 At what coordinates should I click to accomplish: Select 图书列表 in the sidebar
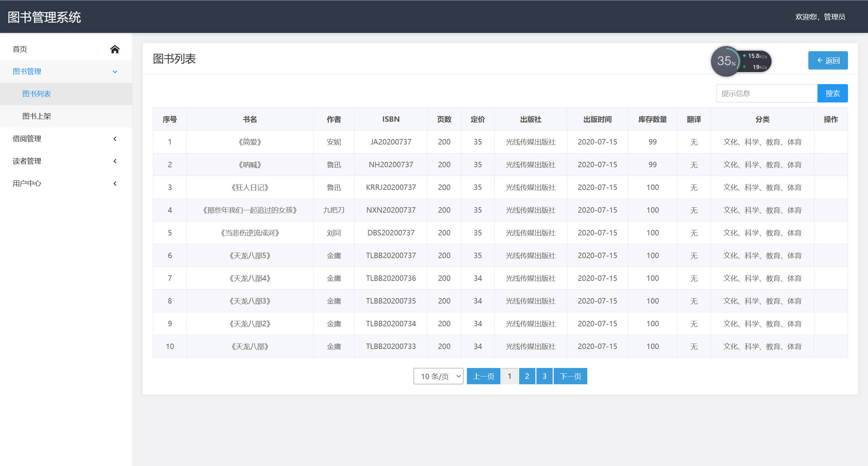pos(37,94)
